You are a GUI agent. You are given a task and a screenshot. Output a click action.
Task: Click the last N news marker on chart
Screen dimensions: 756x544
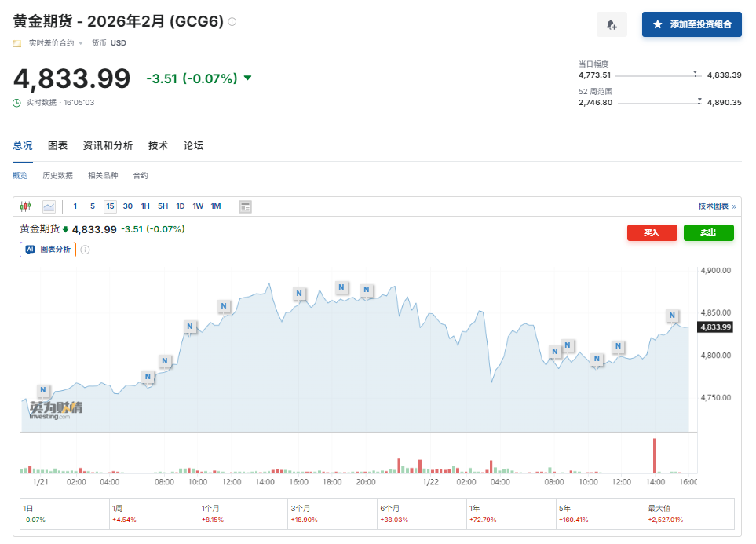click(x=672, y=316)
